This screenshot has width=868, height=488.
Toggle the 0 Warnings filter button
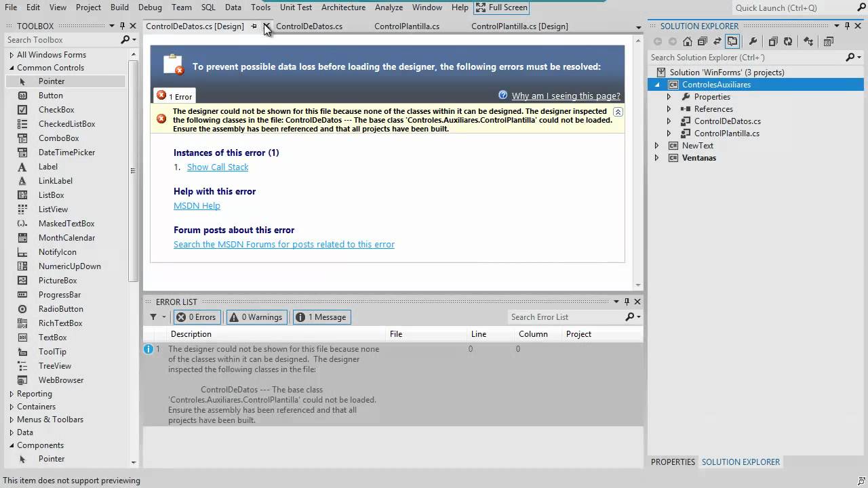255,317
